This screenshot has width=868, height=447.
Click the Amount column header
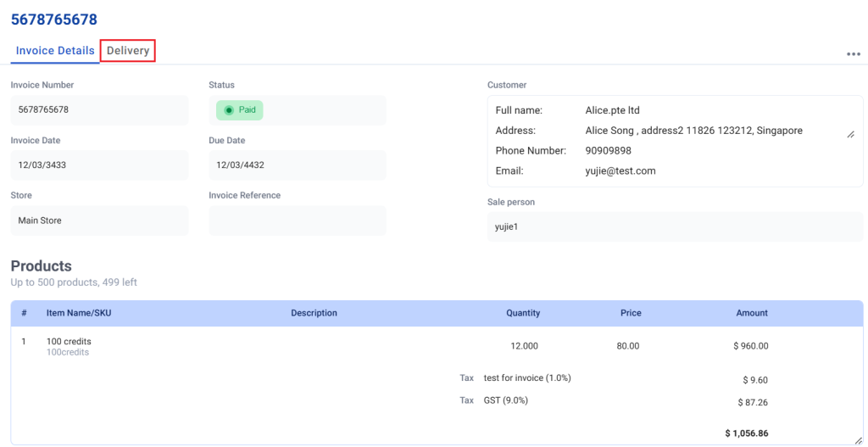[751, 313]
